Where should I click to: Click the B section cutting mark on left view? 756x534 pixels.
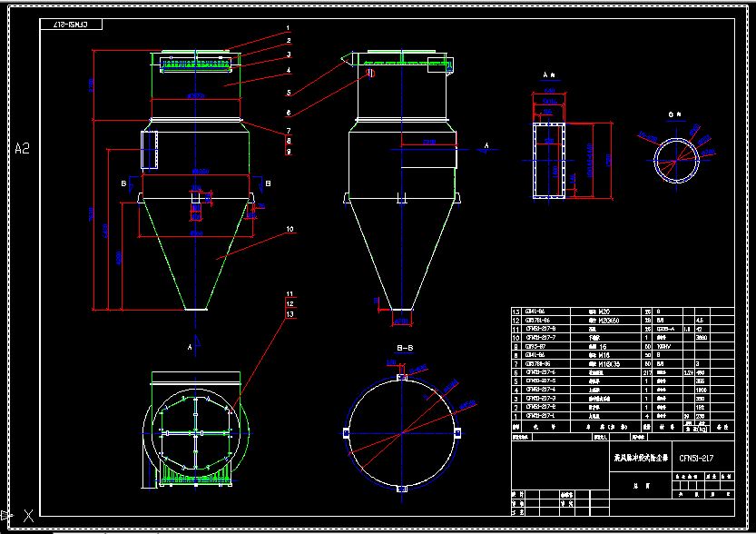(x=123, y=182)
